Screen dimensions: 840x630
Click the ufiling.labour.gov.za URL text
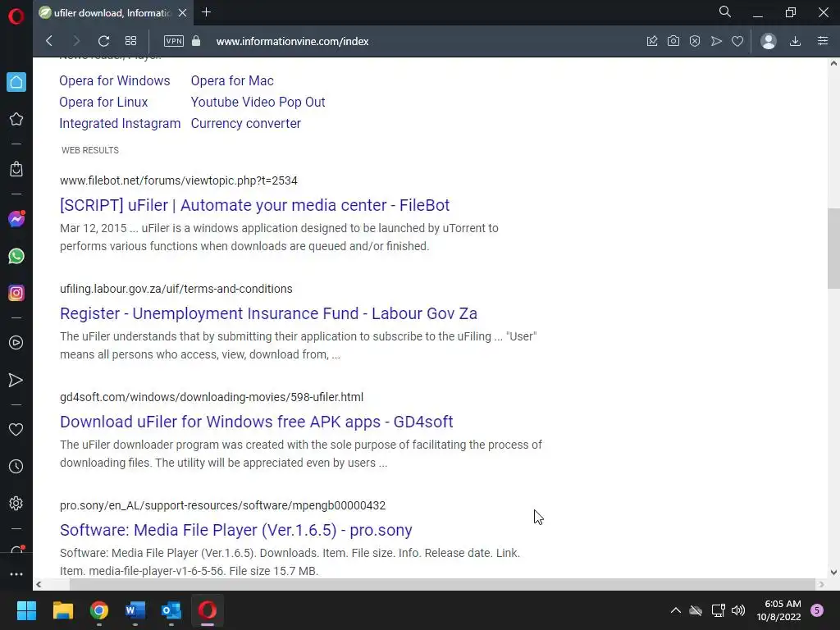[176, 289]
